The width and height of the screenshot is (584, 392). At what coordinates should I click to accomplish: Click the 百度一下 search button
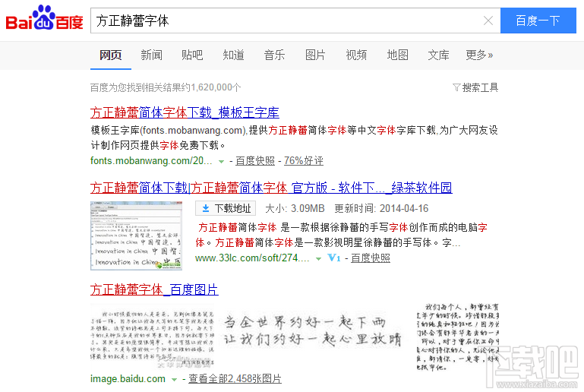538,21
